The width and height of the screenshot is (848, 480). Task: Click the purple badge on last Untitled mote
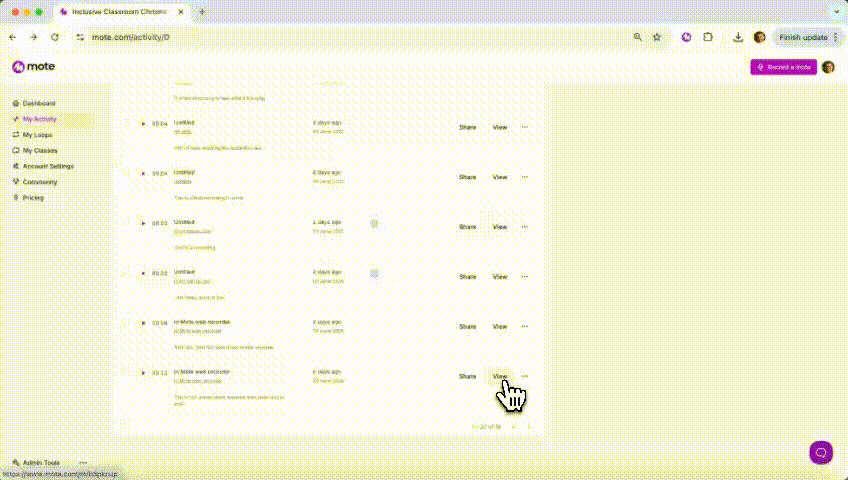tap(374, 274)
